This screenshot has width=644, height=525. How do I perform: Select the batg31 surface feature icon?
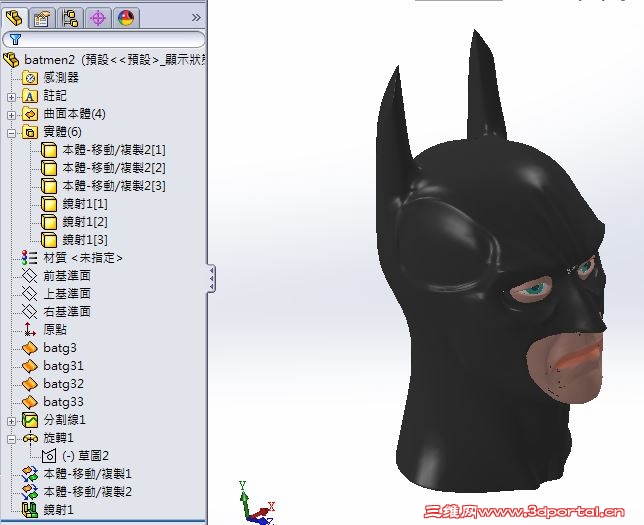(x=30, y=366)
